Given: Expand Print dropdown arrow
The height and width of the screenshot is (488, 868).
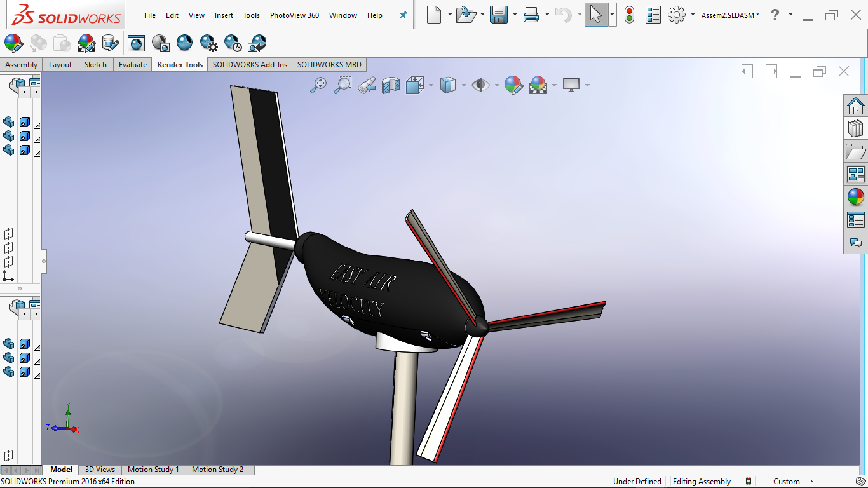Looking at the screenshot, I should click(x=547, y=15).
